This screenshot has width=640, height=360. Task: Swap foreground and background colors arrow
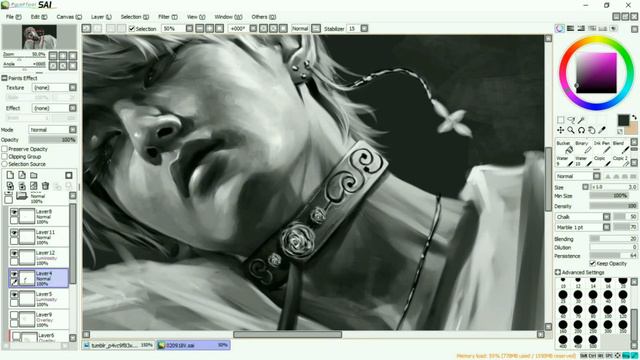(x=634, y=117)
